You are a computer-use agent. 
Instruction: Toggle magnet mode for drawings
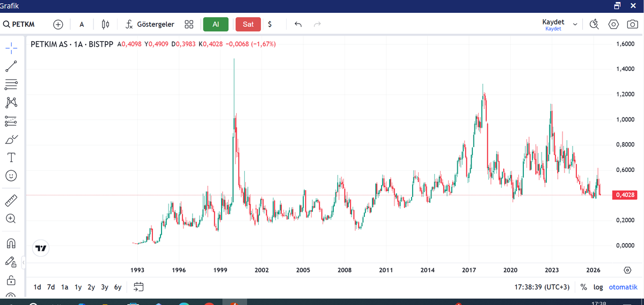(x=11, y=243)
